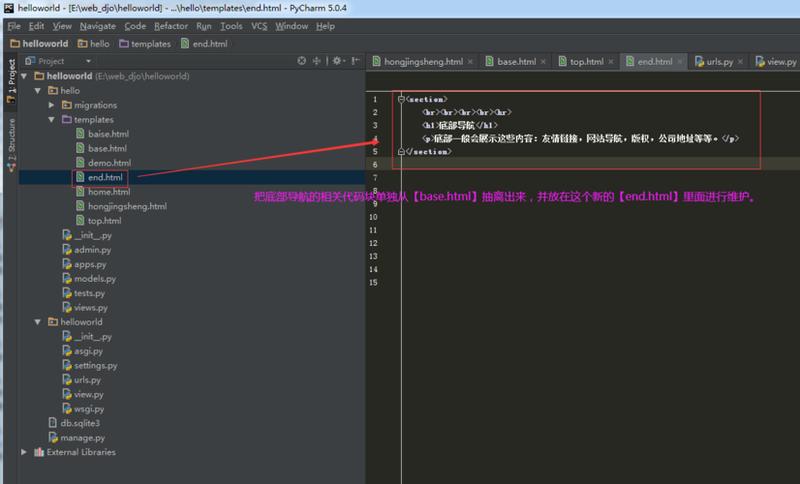Click end.html breadcrumb in navigation bar
Viewport: 800px width, 484px height.
[204, 44]
